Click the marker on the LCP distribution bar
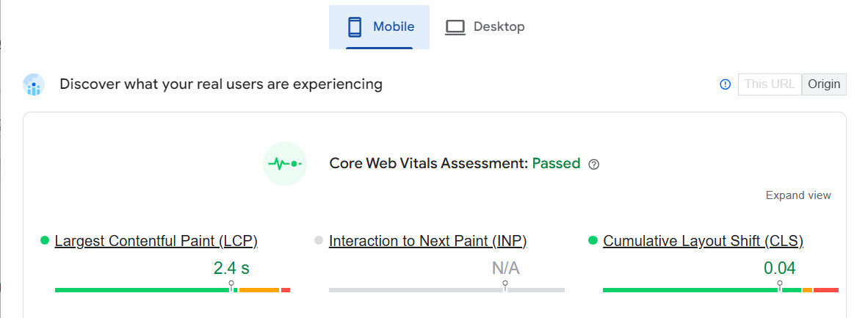 231,286
